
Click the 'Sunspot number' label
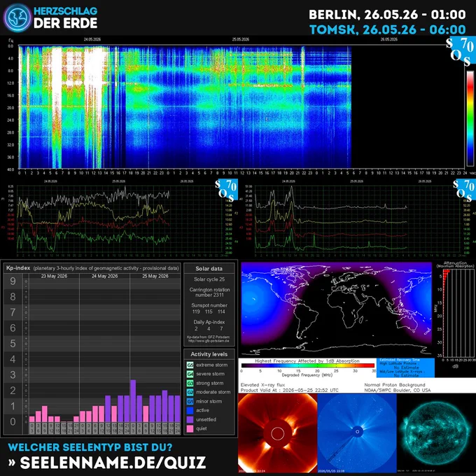coord(209,305)
